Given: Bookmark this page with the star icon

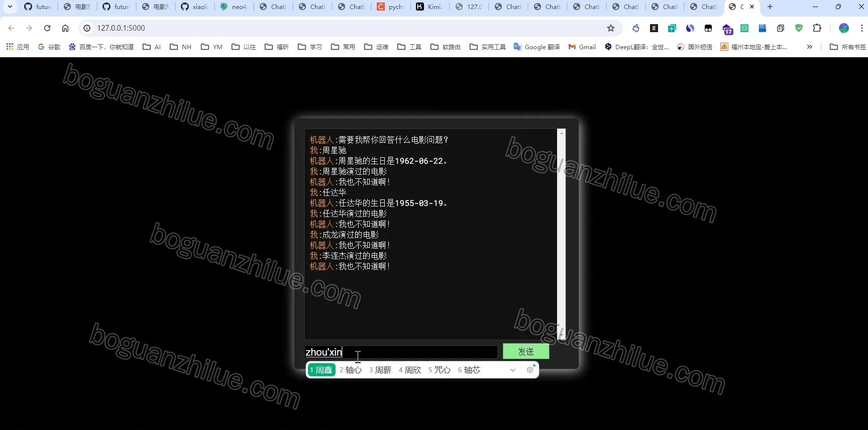Looking at the screenshot, I should tap(611, 28).
